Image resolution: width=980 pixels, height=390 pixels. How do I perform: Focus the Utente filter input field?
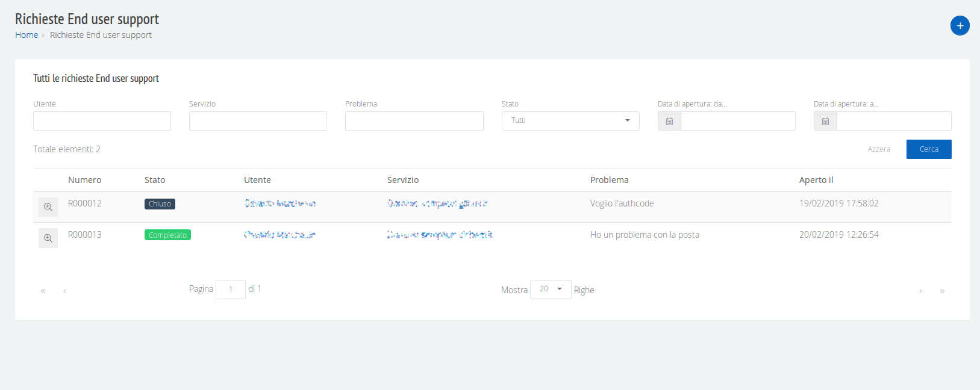tap(102, 121)
